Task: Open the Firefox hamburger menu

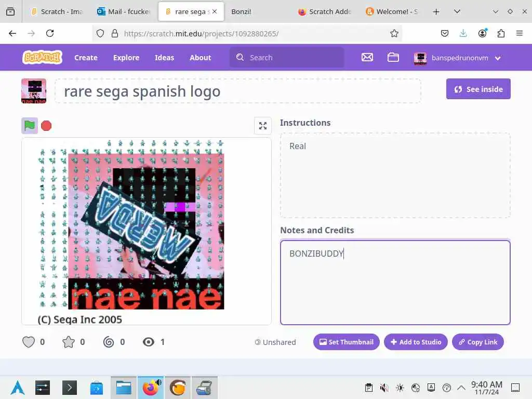Action: (520, 33)
